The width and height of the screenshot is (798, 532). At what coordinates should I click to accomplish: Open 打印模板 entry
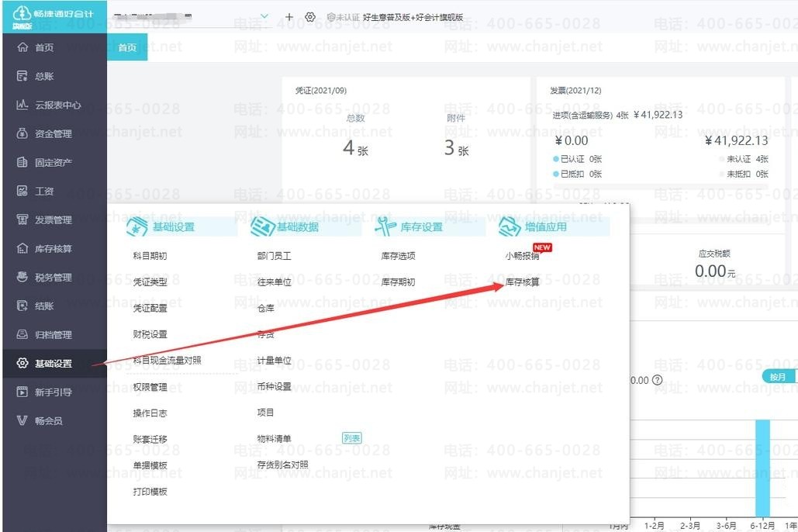150,491
